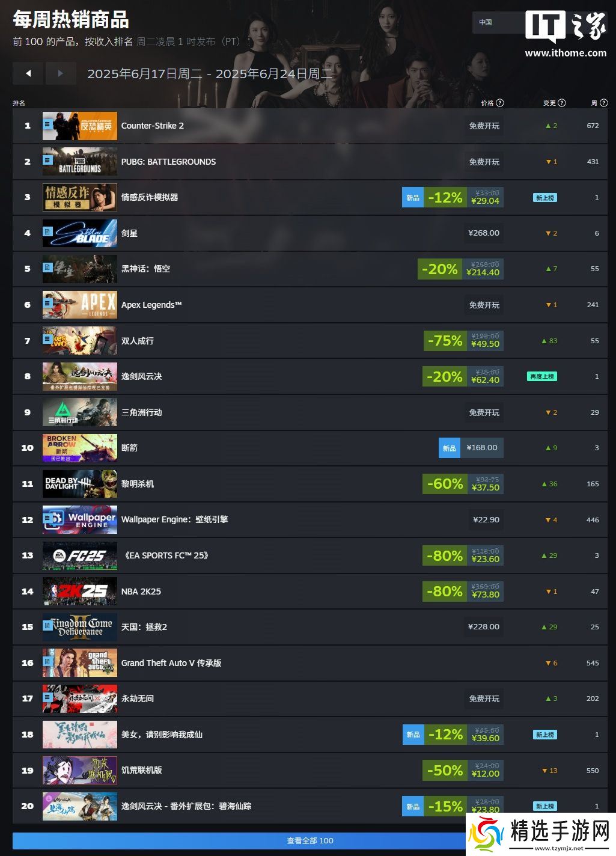Open Grand Theft Auto V 传承版 link
The width and height of the screenshot is (616, 856).
171,663
